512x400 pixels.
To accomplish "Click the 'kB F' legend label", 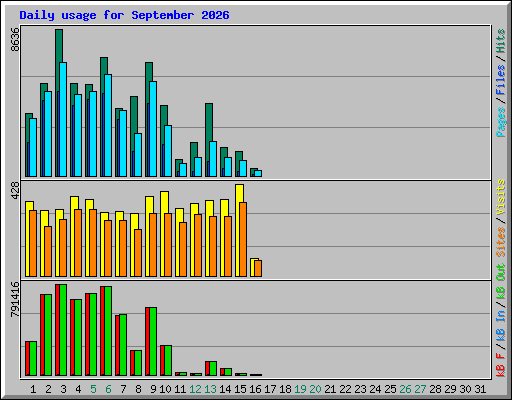I will click(x=501, y=364).
